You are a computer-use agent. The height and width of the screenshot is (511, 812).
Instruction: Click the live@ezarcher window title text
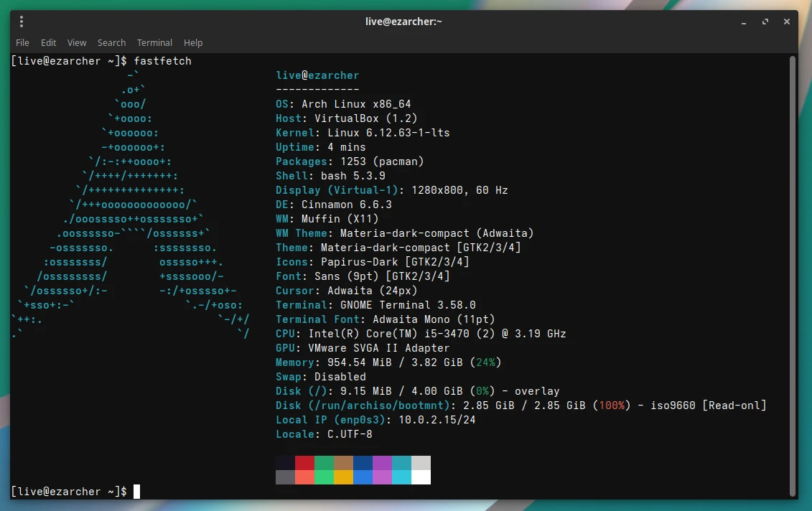coord(403,22)
